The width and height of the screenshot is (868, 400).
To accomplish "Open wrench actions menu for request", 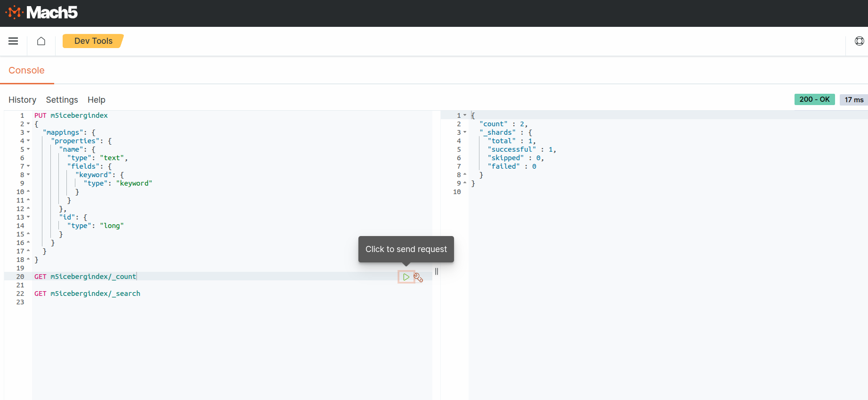I will (x=418, y=278).
